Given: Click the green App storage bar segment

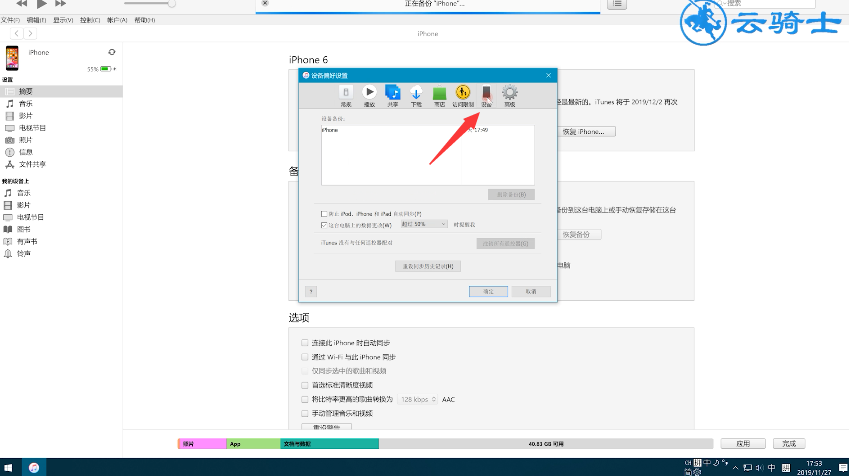Looking at the screenshot, I should point(253,444).
